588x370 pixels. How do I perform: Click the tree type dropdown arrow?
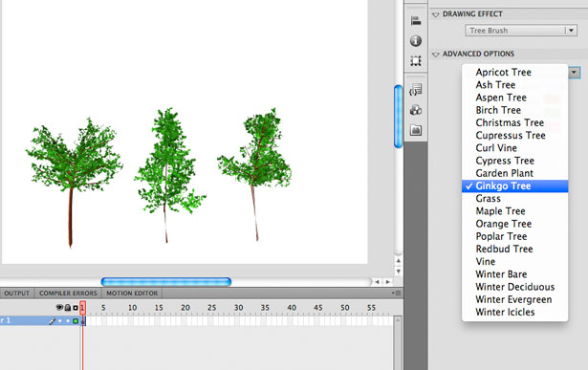[x=574, y=73]
